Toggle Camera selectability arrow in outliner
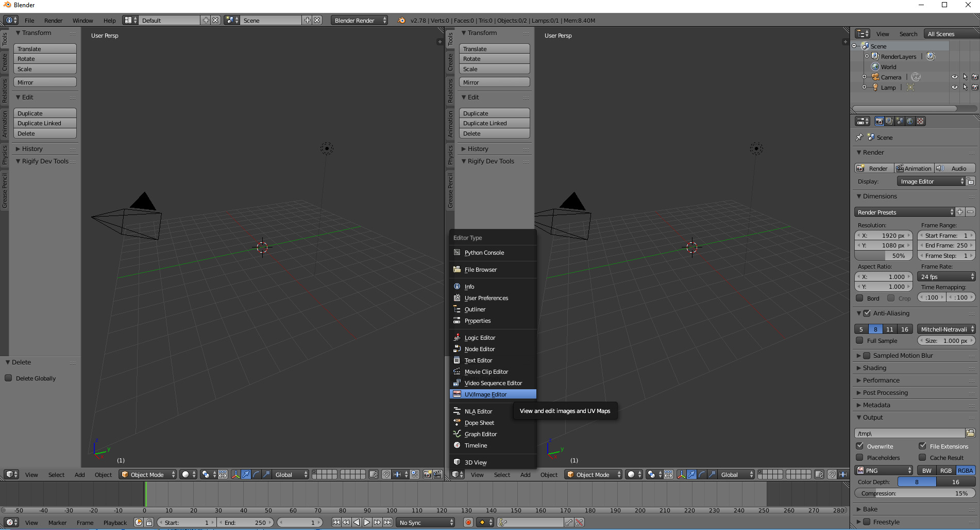Image resolution: width=980 pixels, height=530 pixels. pyautogui.click(x=965, y=77)
